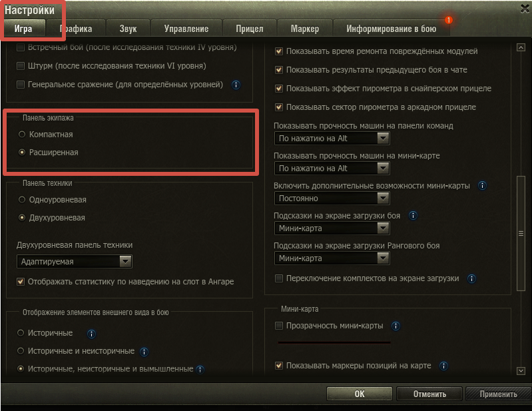The width and height of the screenshot is (532, 411).
Task: Click info icon near Историчные и неисторичные
Action: 144,352
